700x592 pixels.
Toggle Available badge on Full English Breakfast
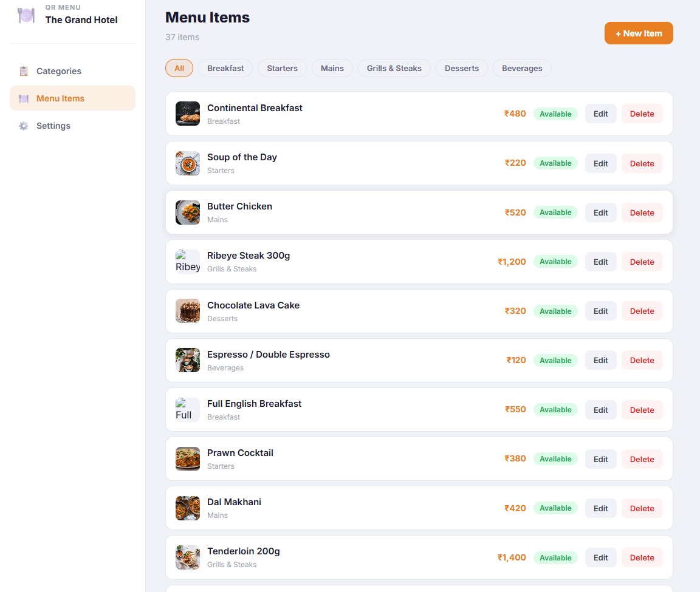(555, 409)
